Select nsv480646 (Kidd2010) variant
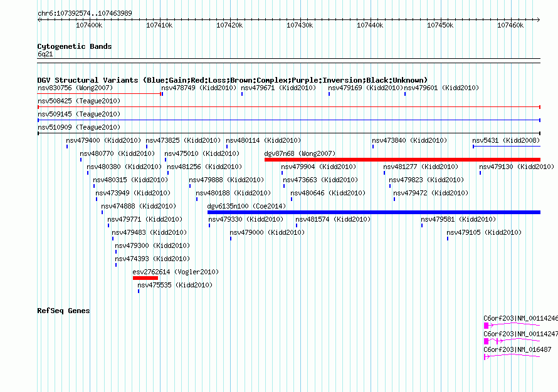 point(328,193)
